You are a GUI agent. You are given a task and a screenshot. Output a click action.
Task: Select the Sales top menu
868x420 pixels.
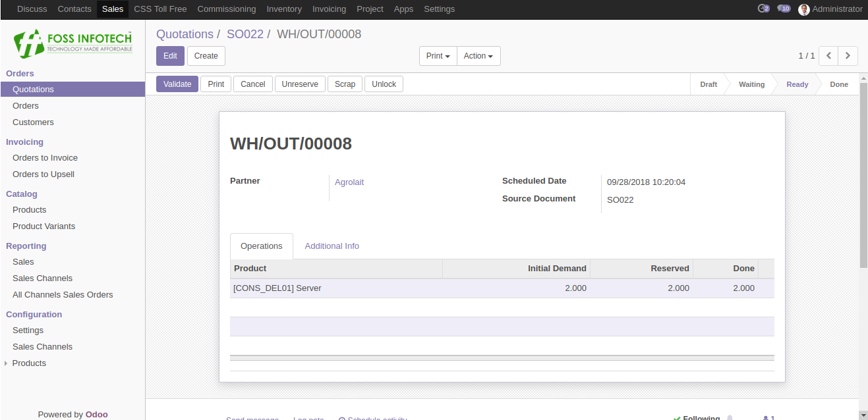point(113,9)
